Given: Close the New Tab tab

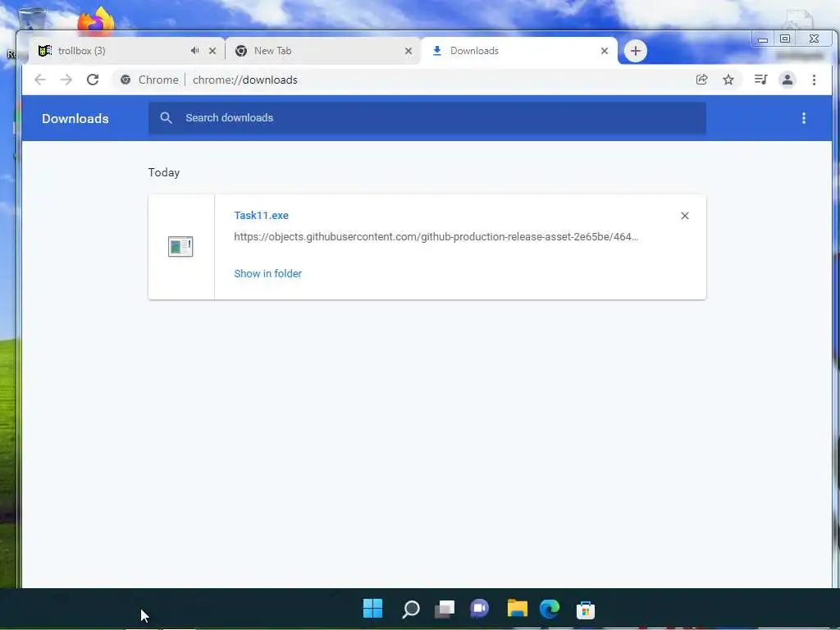Looking at the screenshot, I should click(409, 51).
